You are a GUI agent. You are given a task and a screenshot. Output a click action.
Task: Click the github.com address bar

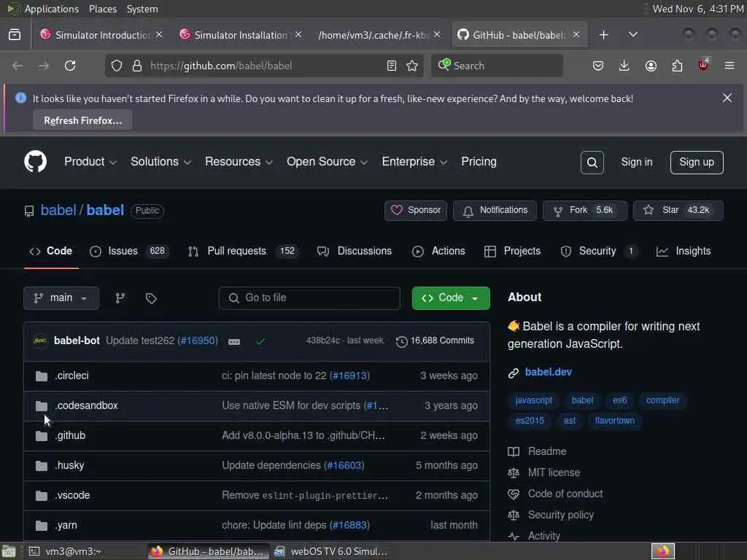(x=264, y=66)
